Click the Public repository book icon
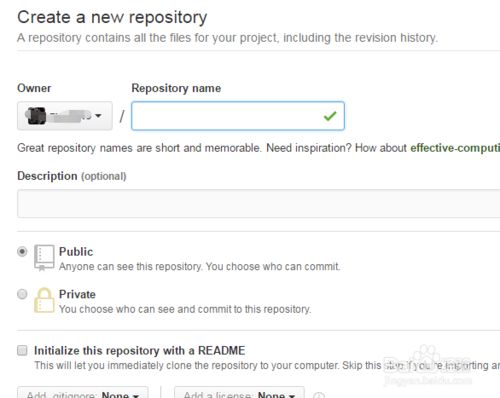The height and width of the screenshot is (398, 500). point(44,258)
